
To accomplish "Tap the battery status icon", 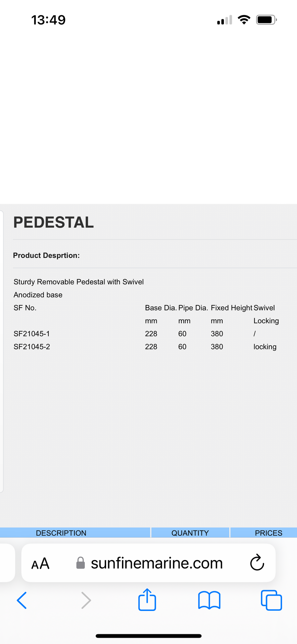I will pos(267,20).
